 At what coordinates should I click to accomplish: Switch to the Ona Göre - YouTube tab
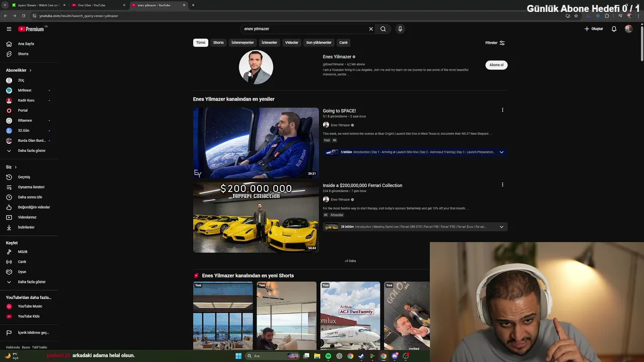click(98, 5)
